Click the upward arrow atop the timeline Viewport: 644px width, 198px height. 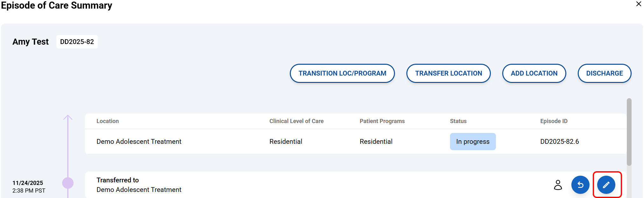tap(68, 118)
